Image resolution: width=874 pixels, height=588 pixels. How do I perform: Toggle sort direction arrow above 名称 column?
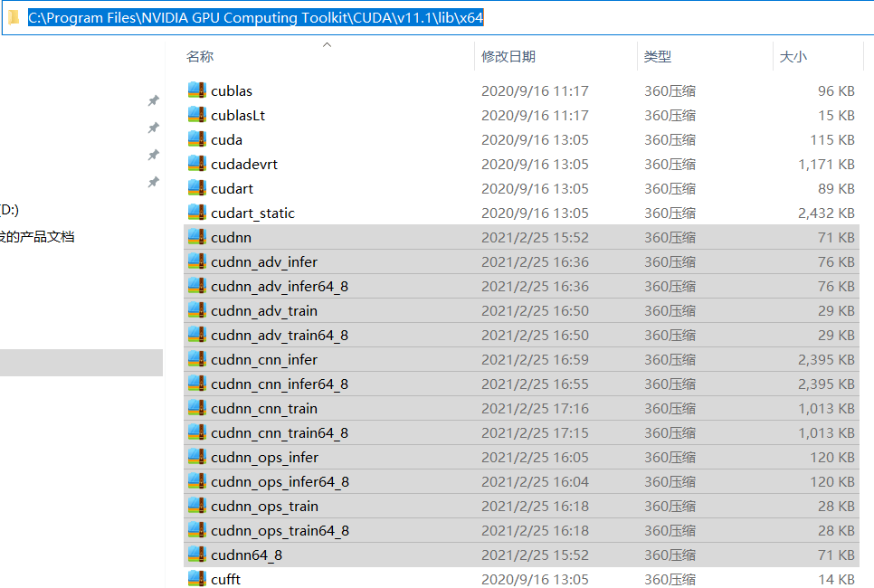coord(328,44)
